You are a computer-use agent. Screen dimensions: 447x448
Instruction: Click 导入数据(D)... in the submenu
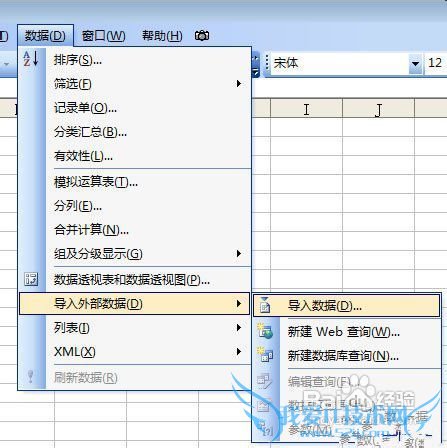[x=347, y=305]
